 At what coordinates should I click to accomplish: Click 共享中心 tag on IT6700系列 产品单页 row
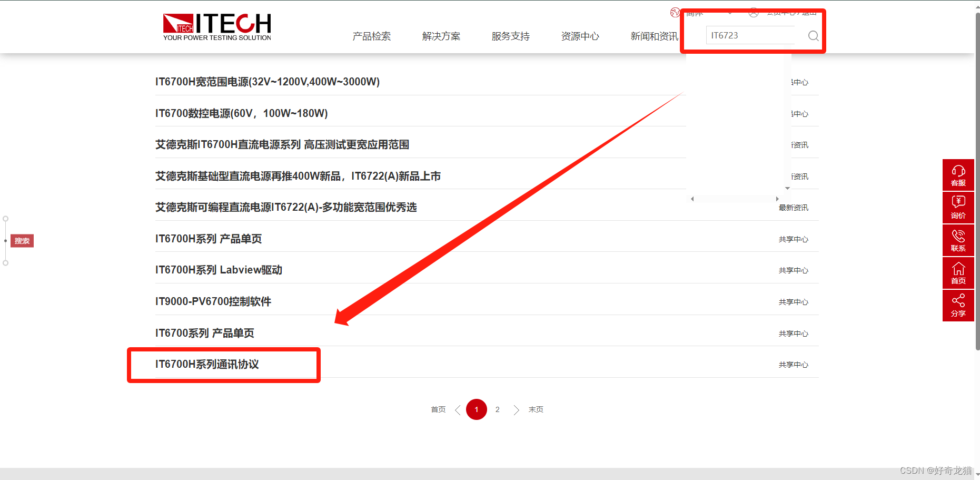pos(794,334)
